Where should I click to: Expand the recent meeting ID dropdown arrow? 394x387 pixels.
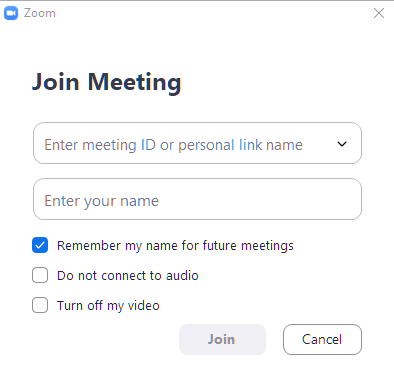(x=342, y=144)
